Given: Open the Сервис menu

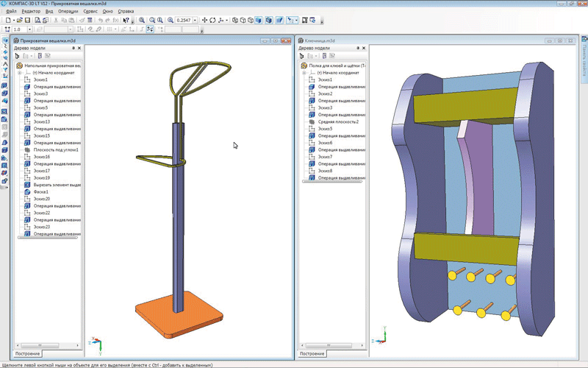Looking at the screenshot, I should coord(90,12).
